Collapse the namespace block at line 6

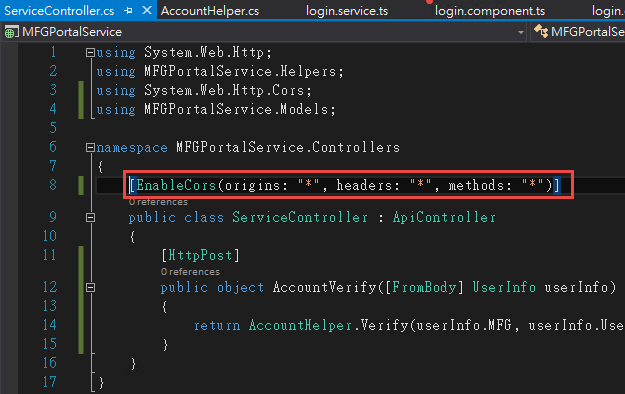(x=90, y=148)
